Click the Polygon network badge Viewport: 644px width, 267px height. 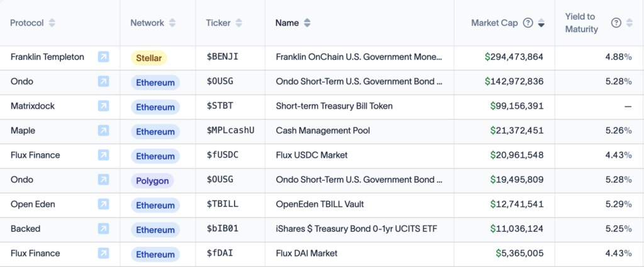coord(152,181)
